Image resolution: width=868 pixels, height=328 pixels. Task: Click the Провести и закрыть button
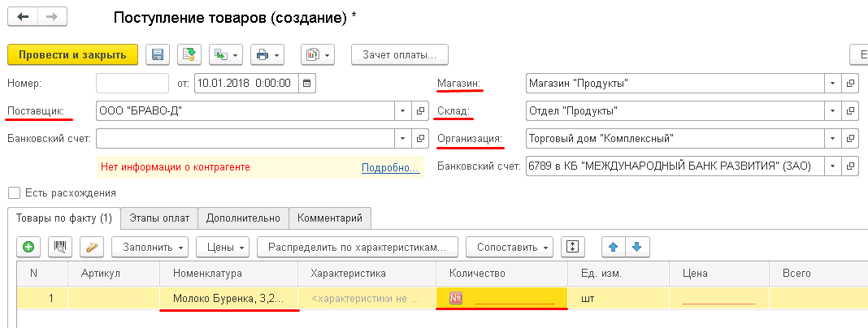tap(72, 55)
